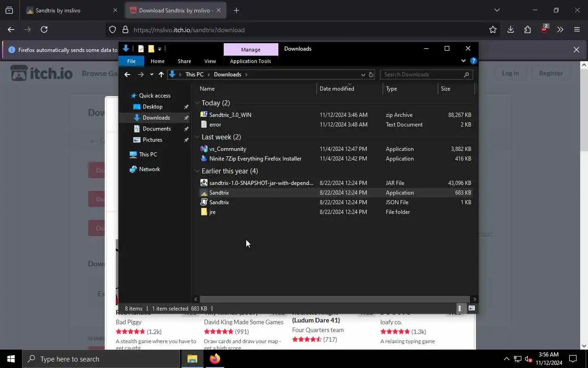Open Firefox application menu
This screenshot has width=588, height=368.
pyautogui.click(x=577, y=29)
